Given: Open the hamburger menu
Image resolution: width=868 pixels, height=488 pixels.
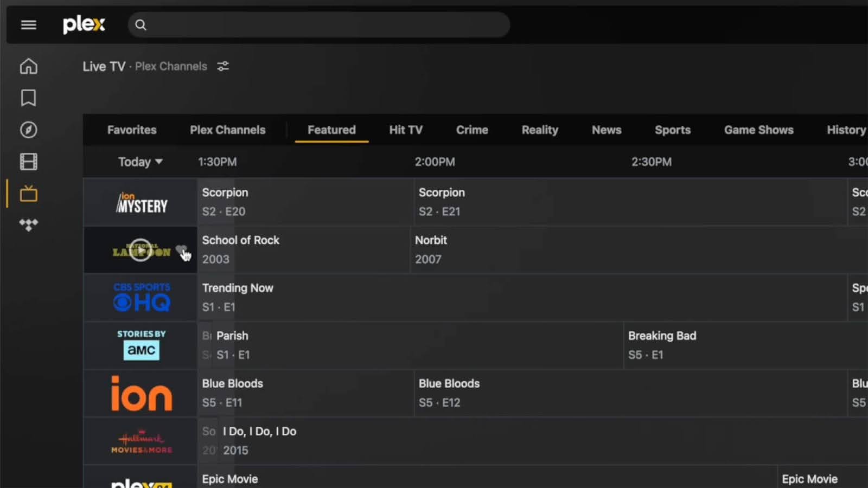Looking at the screenshot, I should pos(28,25).
